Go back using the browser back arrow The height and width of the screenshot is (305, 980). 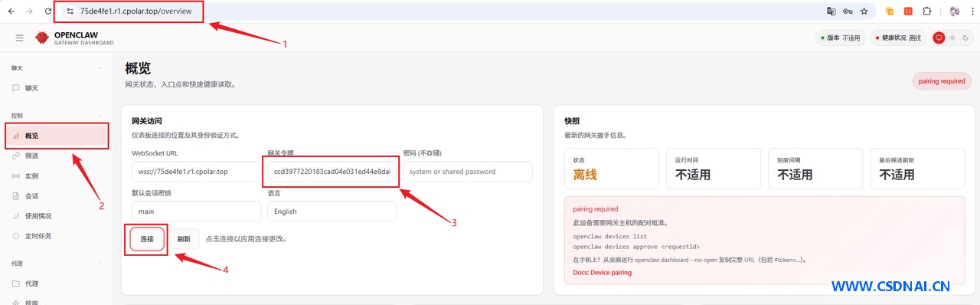(11, 11)
